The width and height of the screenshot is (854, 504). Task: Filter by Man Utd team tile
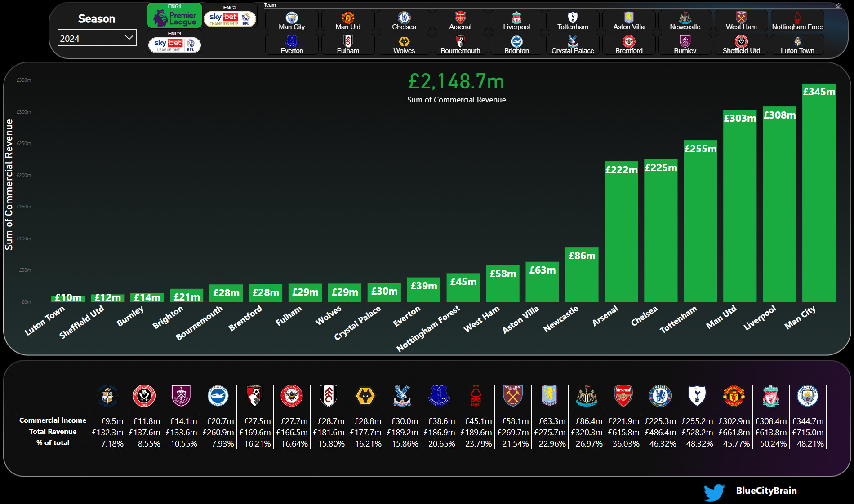[x=348, y=21]
